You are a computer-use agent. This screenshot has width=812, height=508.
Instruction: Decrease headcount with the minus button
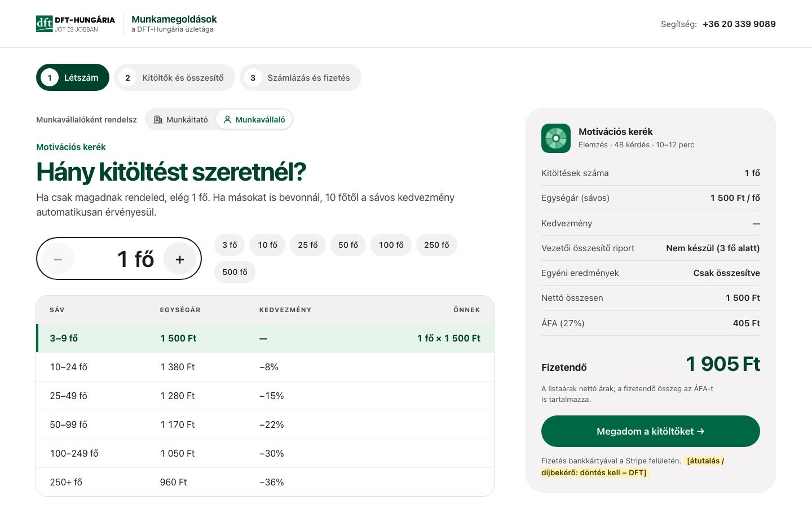[x=58, y=259]
